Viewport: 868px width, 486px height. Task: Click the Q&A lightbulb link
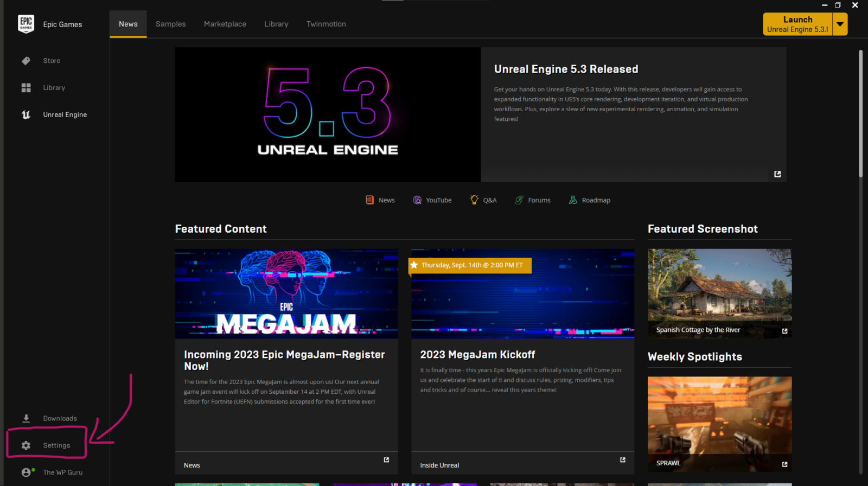[483, 200]
